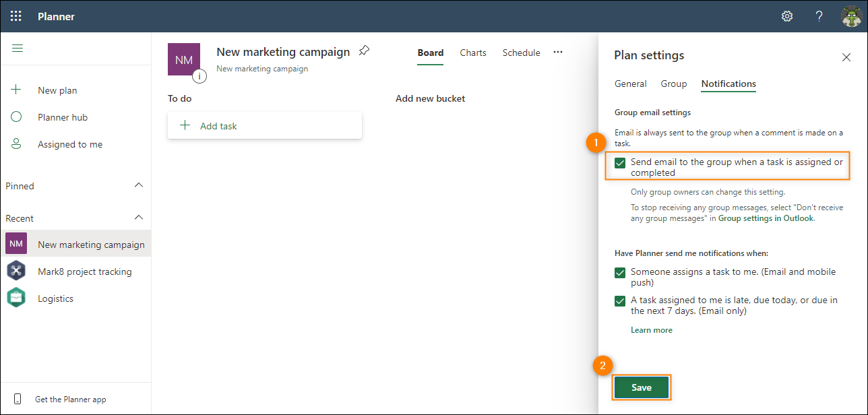Click the Mark8 project tracking plan icon
Screen dimensions: 868x415
16,271
